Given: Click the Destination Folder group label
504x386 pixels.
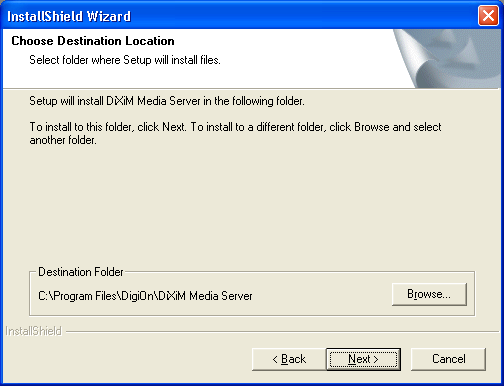Looking at the screenshot, I should pyautogui.click(x=81, y=272).
